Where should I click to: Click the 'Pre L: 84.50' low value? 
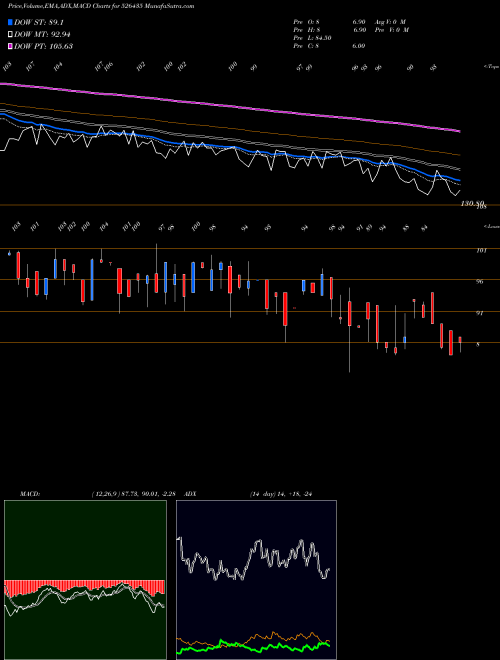pyautogui.click(x=312, y=38)
